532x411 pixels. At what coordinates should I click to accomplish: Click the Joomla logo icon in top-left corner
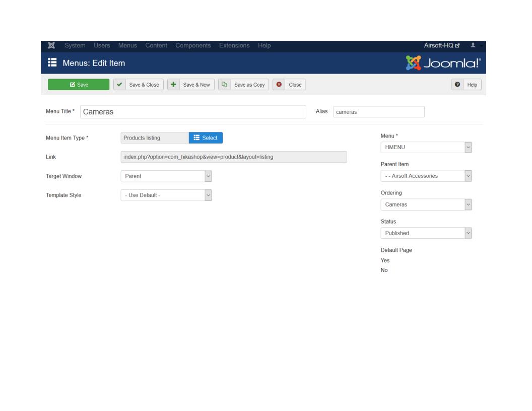50,46
